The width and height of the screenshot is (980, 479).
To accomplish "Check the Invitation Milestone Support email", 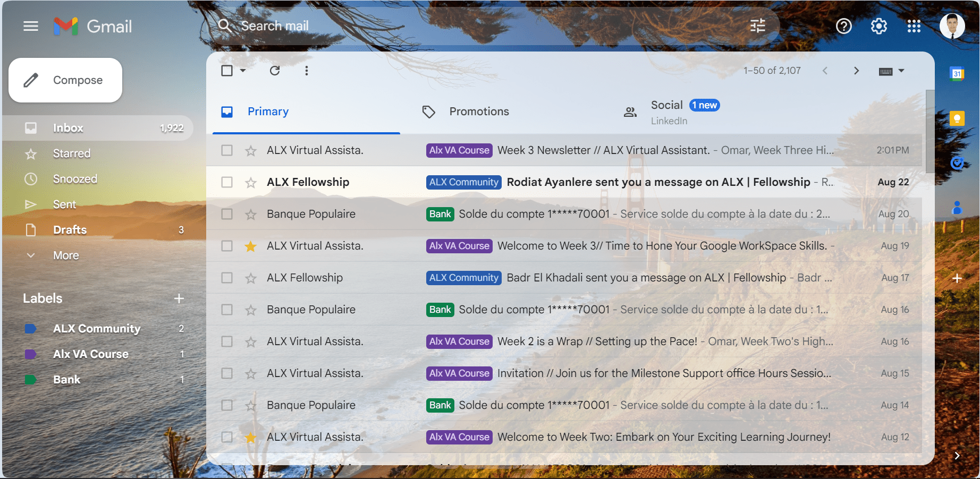I will point(227,373).
